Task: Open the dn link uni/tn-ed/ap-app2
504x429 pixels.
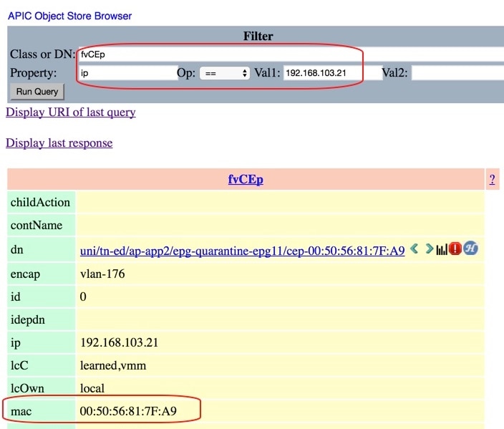Action: (243, 251)
